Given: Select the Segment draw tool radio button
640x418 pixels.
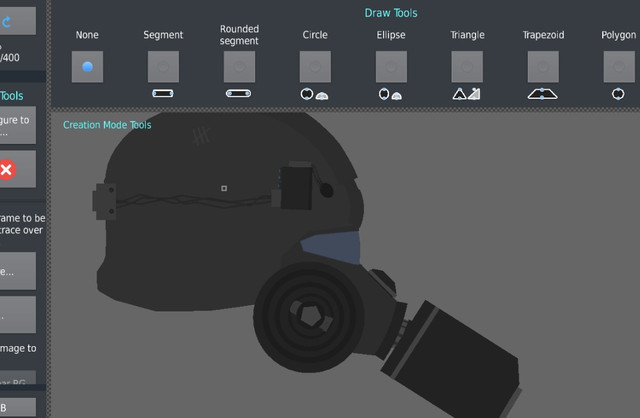Looking at the screenshot, I should 163,67.
